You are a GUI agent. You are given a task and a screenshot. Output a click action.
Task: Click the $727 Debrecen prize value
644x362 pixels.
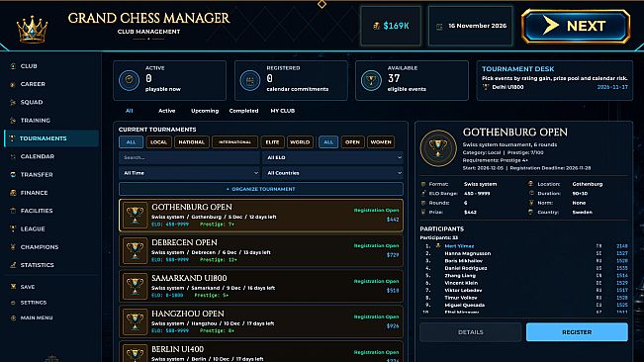tap(393, 255)
